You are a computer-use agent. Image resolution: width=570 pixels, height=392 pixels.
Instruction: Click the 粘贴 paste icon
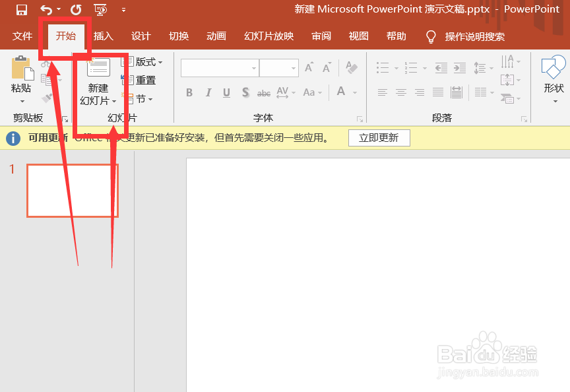tap(22, 69)
